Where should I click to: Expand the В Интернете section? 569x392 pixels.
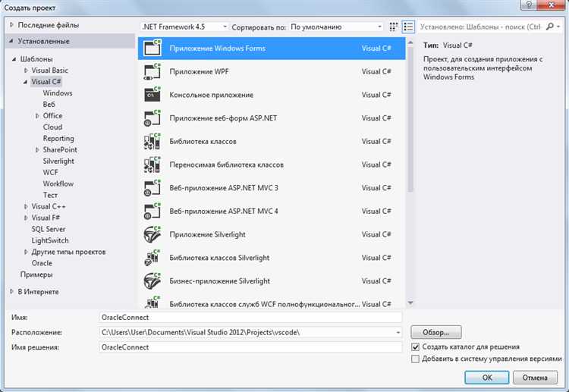pos(11,292)
